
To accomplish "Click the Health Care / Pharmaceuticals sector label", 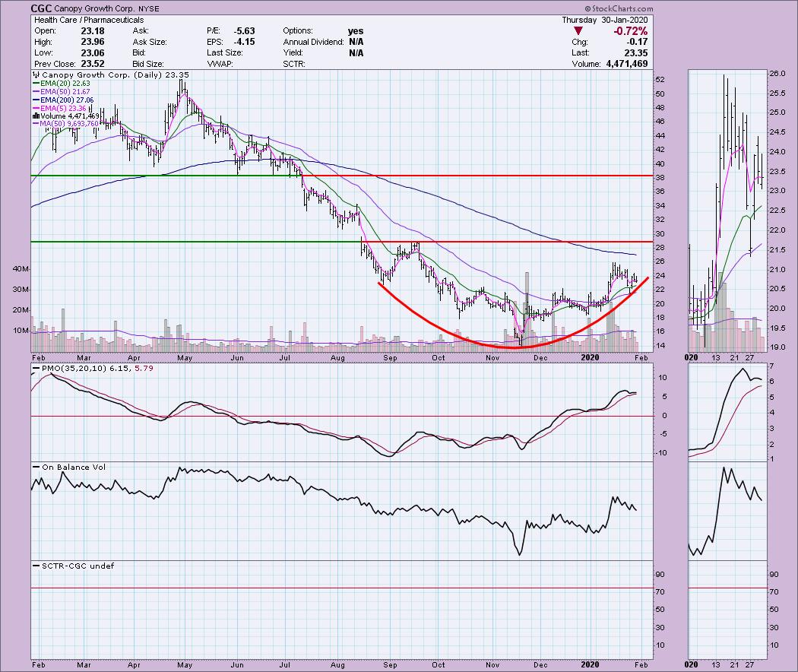I will (x=89, y=20).
